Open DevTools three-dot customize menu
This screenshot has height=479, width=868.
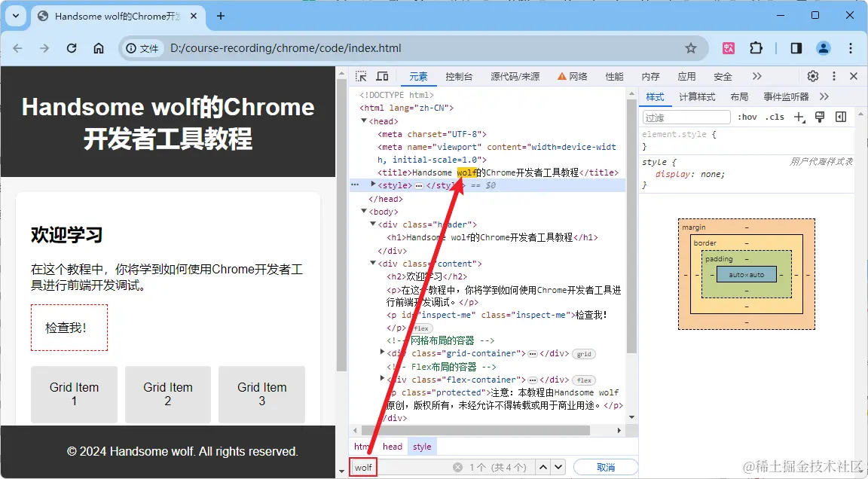point(833,76)
